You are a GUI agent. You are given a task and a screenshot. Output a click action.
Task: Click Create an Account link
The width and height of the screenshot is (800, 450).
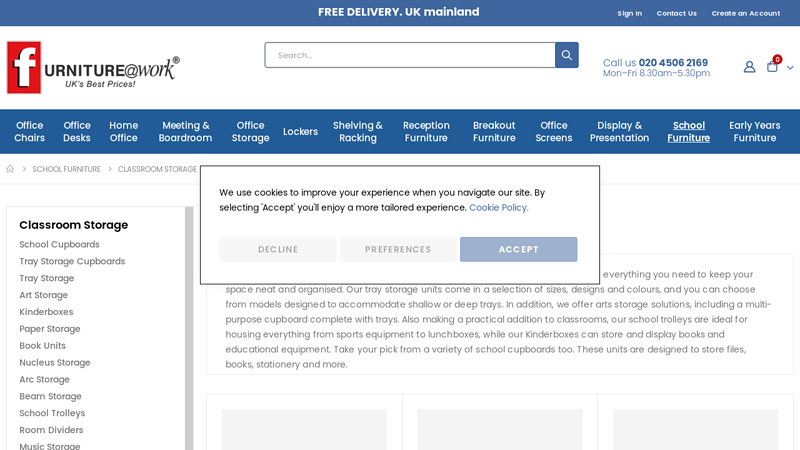coord(745,13)
